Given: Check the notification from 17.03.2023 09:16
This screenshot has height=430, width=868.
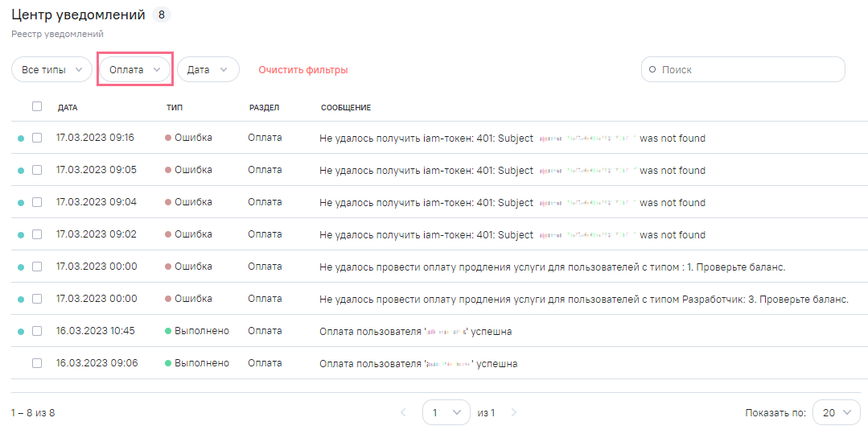Looking at the screenshot, I should pos(37,138).
